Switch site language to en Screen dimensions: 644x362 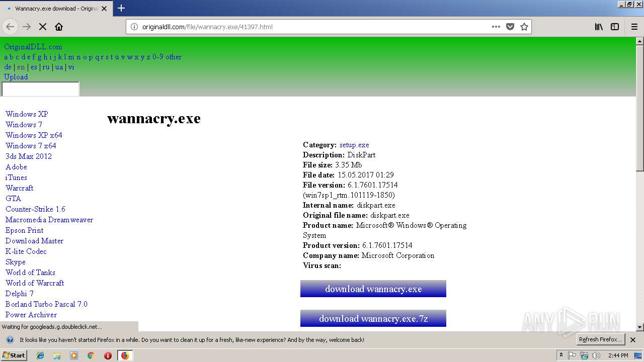21,67
